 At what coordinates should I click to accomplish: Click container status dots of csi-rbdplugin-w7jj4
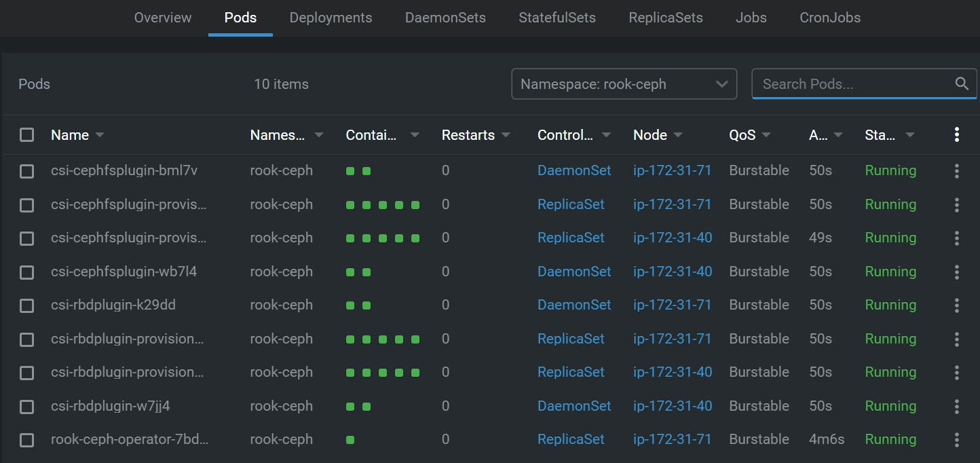[x=358, y=406]
